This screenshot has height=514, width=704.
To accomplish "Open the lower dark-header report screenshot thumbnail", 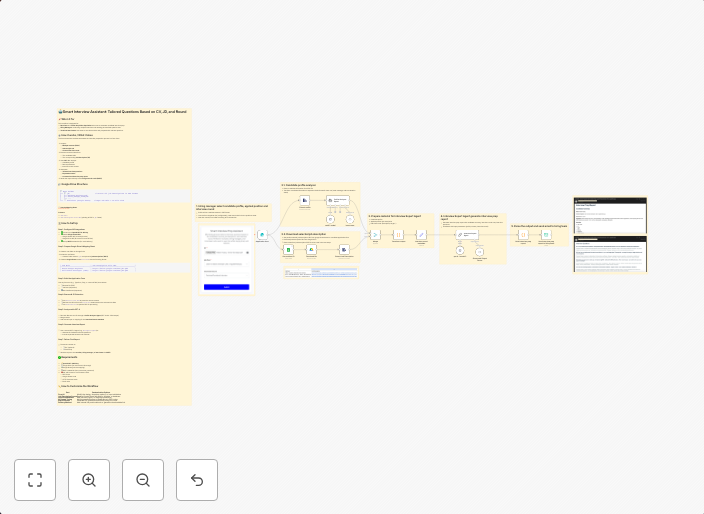I will (x=610, y=254).
